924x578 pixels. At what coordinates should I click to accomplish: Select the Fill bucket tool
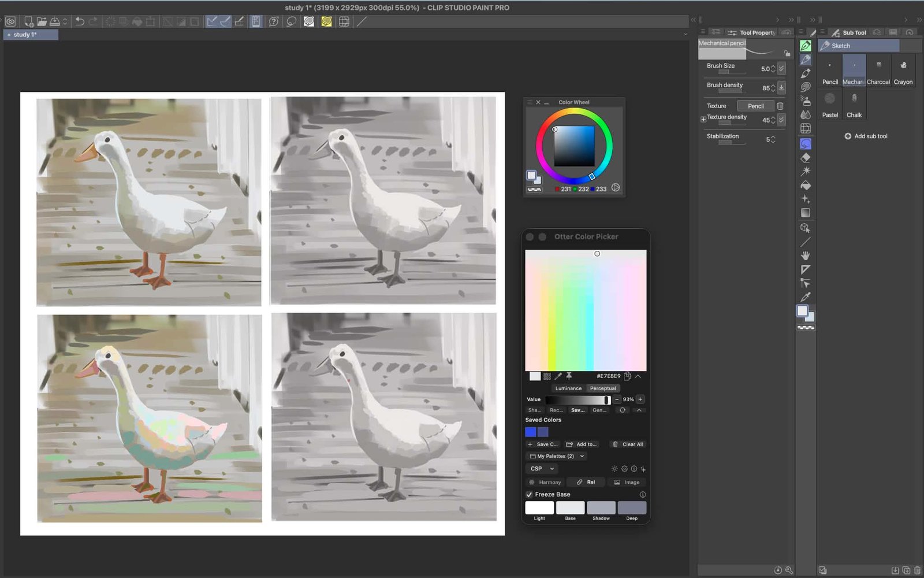806,185
